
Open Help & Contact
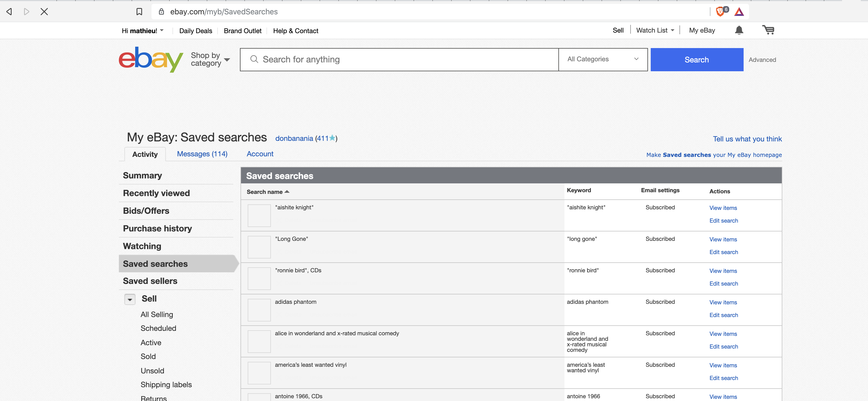pyautogui.click(x=296, y=31)
